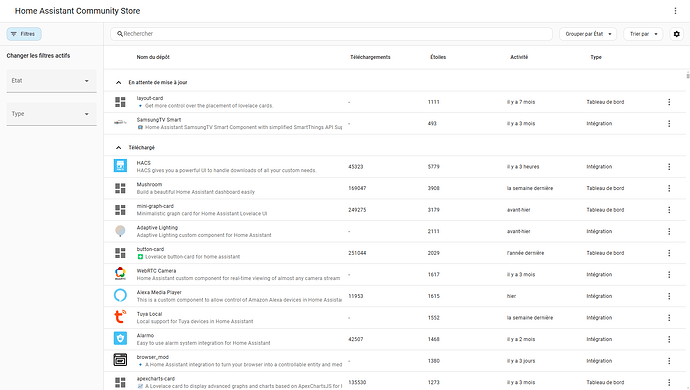Sort by the Téléchargements column header
This screenshot has height=390, width=690.
pos(370,57)
